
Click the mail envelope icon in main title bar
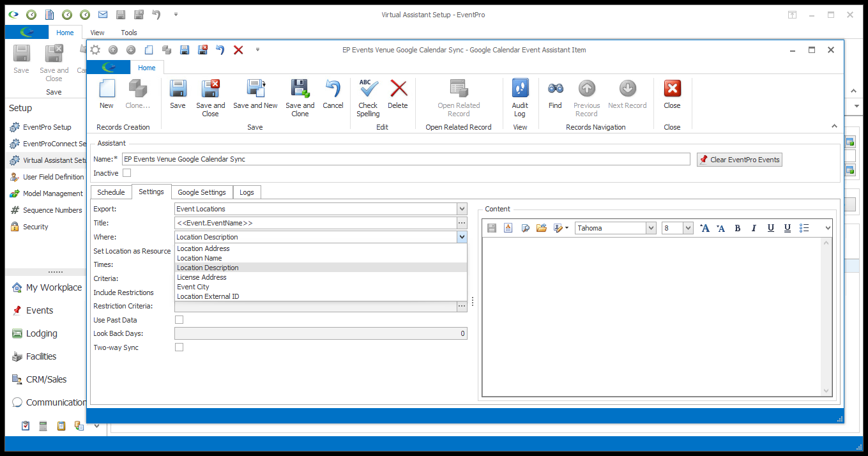103,14
